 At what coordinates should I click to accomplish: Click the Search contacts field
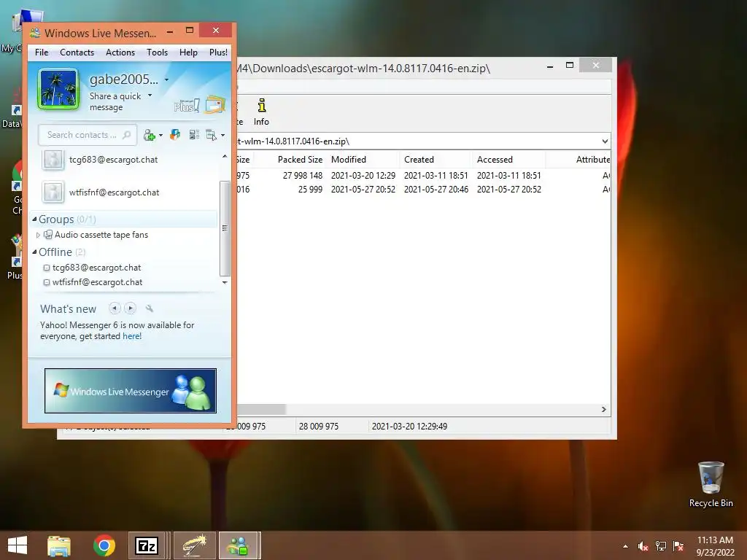[88, 135]
